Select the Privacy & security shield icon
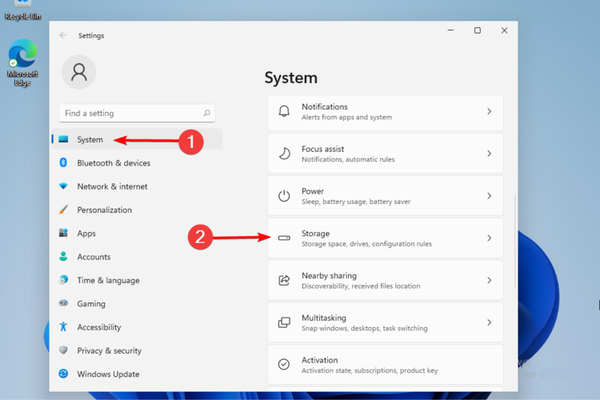The image size is (600, 400). point(63,351)
